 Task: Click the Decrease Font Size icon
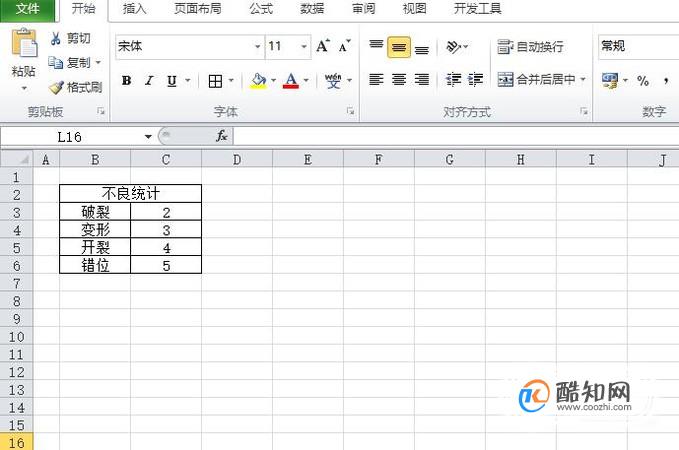coord(345,46)
